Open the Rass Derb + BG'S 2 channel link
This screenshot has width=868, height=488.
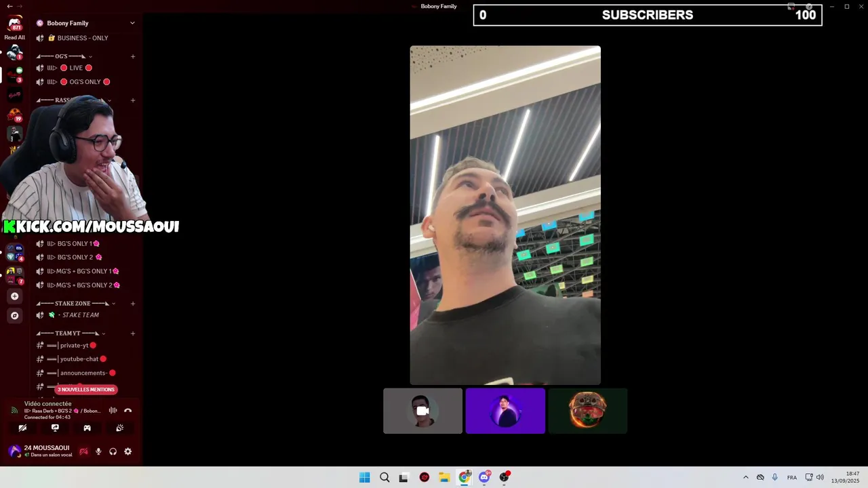coord(62,411)
